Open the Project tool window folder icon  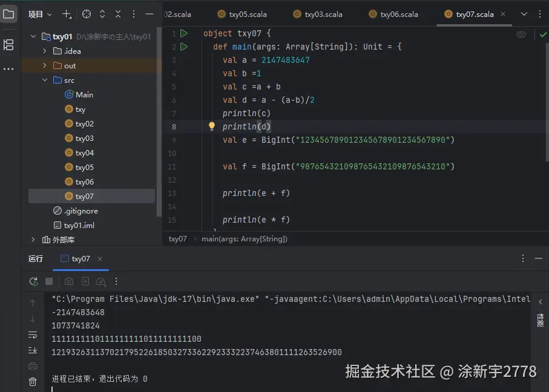click(8, 14)
